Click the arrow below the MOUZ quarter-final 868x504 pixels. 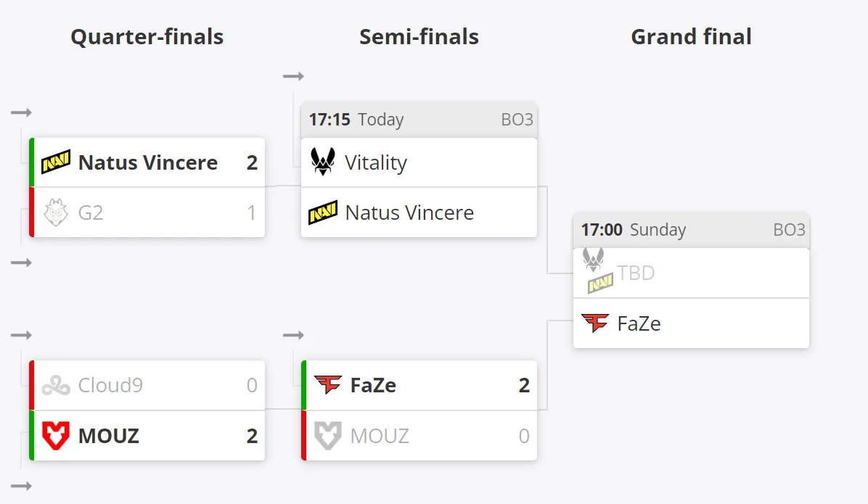(21, 487)
